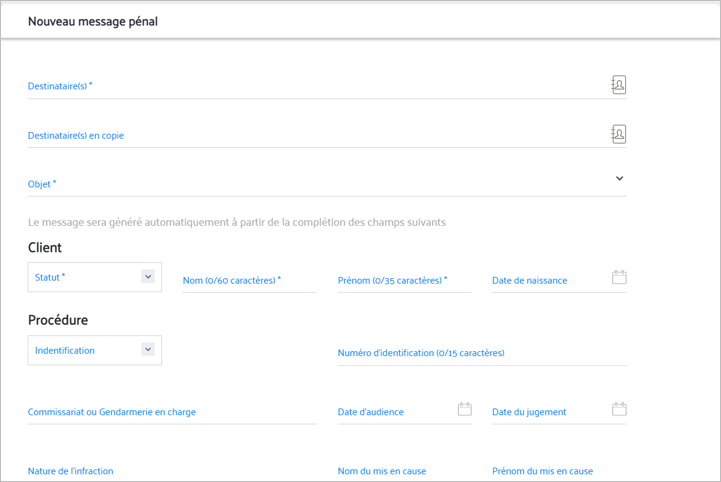Click the Nouveau message pénal title
This screenshot has height=482, width=721.
point(93,22)
